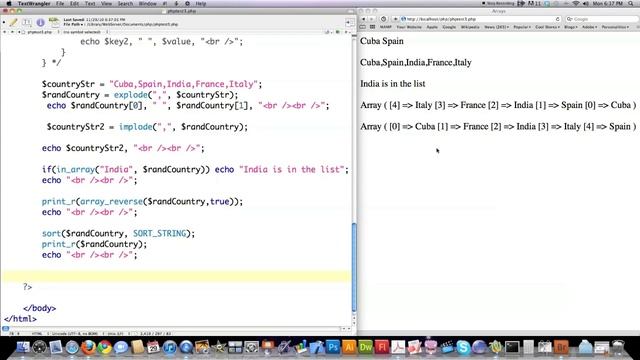This screenshot has height=360, width=640.
Task: Click the Safari back button
Action: (x=364, y=19)
